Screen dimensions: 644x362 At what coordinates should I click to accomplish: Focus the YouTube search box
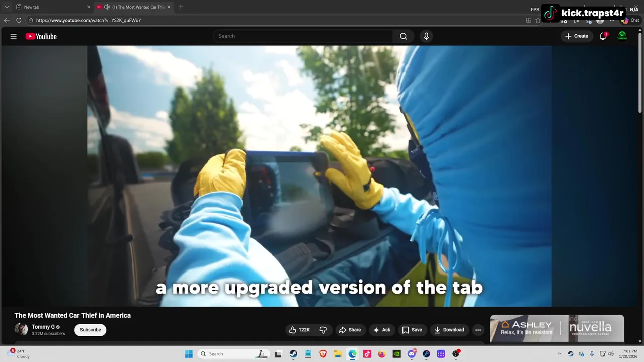click(303, 36)
